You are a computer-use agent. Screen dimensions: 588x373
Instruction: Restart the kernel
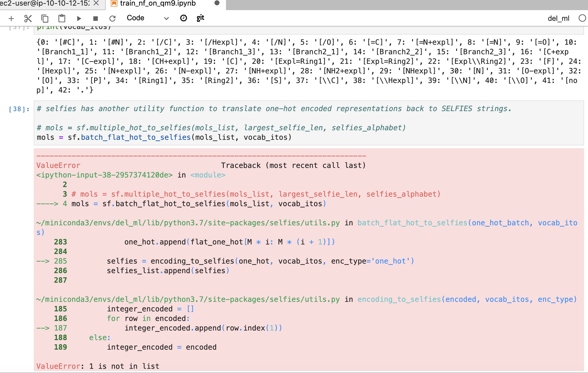pos(112,18)
